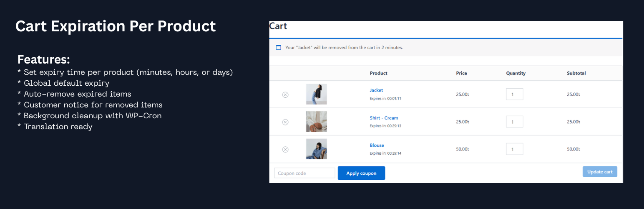Open the Jacket product thumbnail
Image resolution: width=644 pixels, height=209 pixels.
[x=316, y=94]
